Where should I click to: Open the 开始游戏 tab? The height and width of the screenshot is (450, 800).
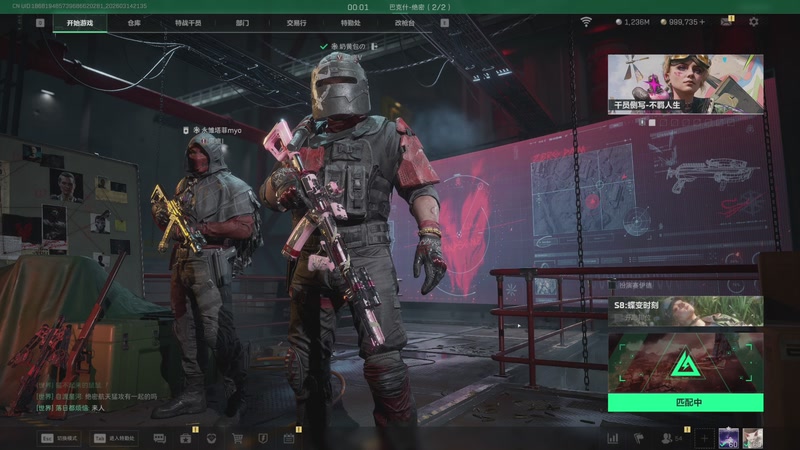(x=80, y=23)
